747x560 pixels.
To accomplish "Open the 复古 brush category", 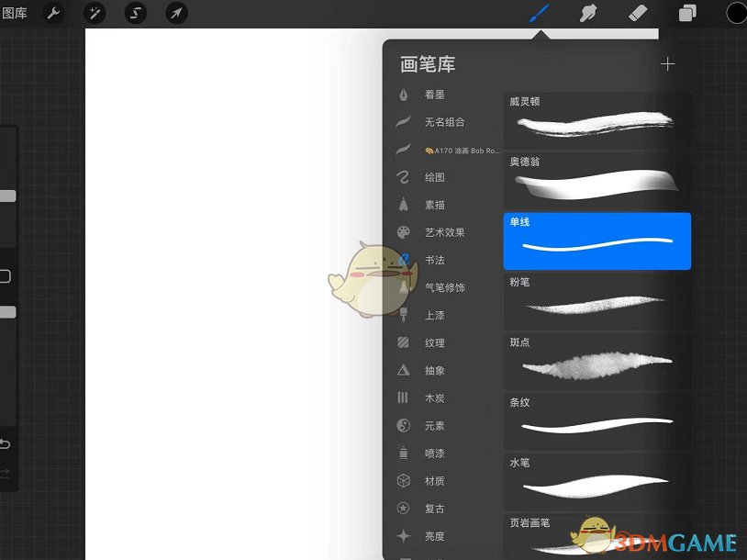I will click(x=433, y=509).
